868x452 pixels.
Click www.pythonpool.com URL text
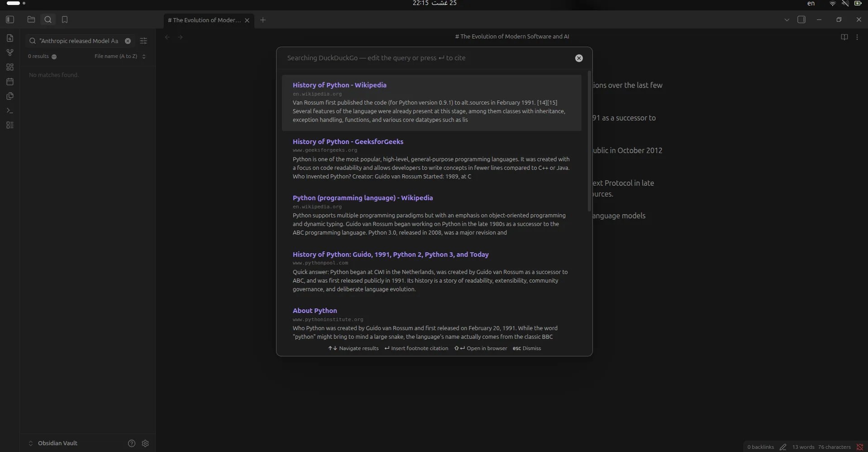(320, 263)
